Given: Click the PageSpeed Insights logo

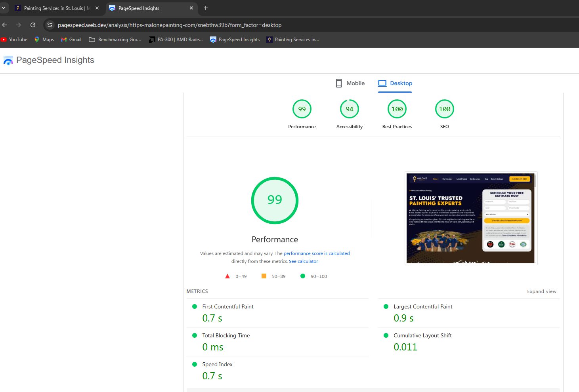Looking at the screenshot, I should [x=49, y=60].
